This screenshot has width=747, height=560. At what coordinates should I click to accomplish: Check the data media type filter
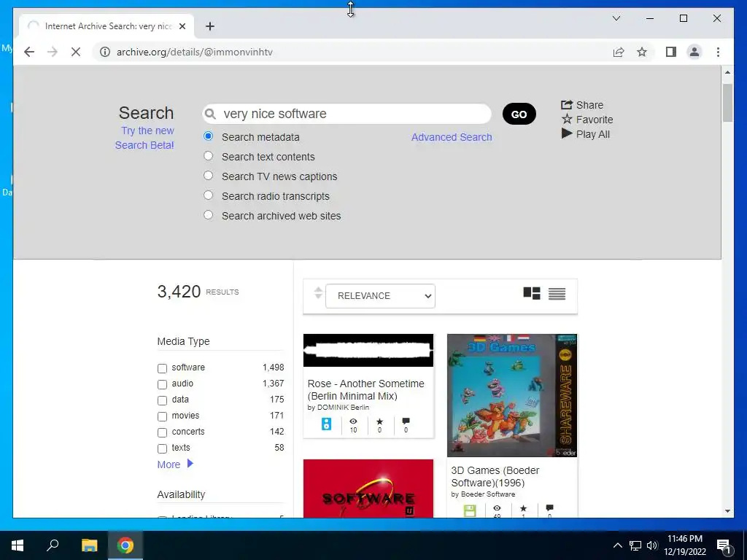(163, 400)
